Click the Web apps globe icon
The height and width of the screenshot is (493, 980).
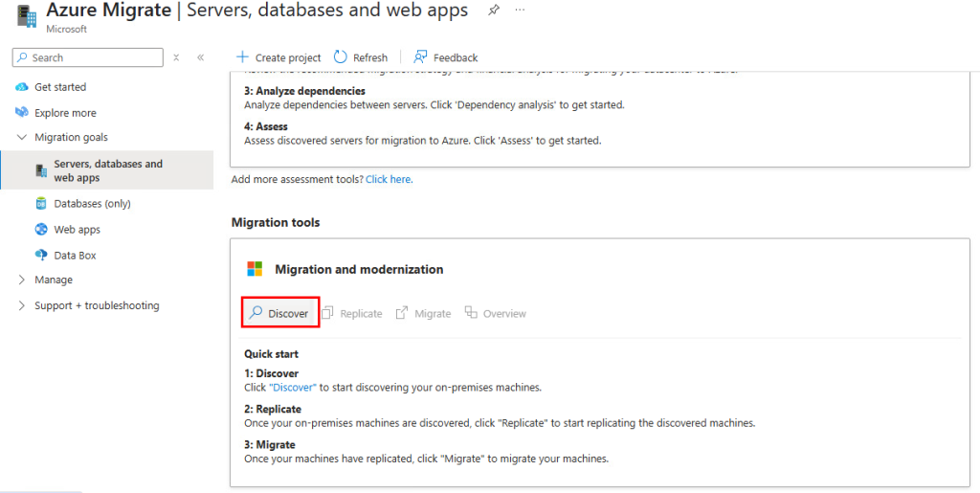tap(41, 230)
